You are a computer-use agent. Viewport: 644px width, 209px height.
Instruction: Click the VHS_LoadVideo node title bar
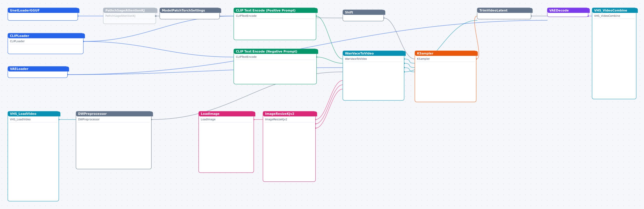34,114
